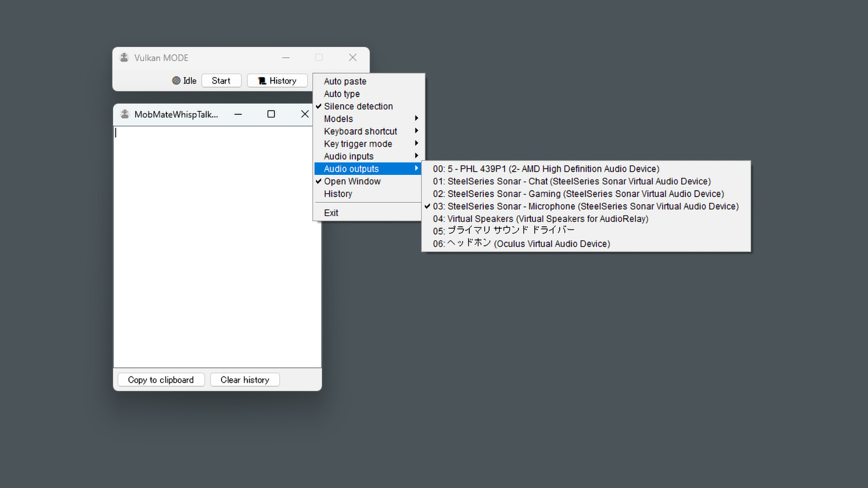This screenshot has width=868, height=488.
Task: Uncheck the Open Window option
Action: (x=353, y=181)
